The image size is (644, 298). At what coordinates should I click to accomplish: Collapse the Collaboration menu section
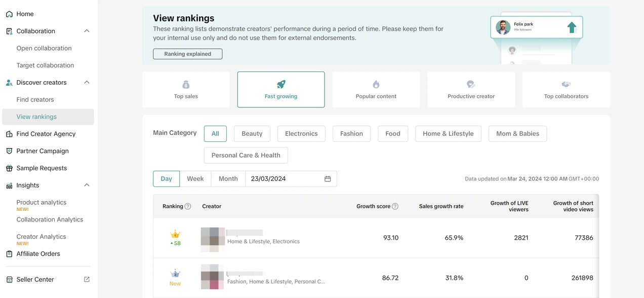click(87, 31)
